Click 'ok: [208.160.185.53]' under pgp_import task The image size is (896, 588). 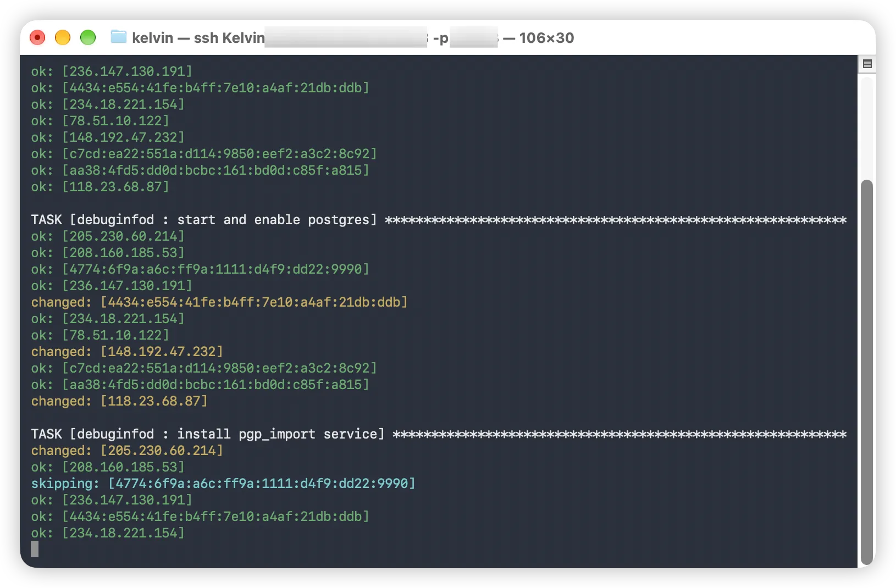pyautogui.click(x=108, y=467)
